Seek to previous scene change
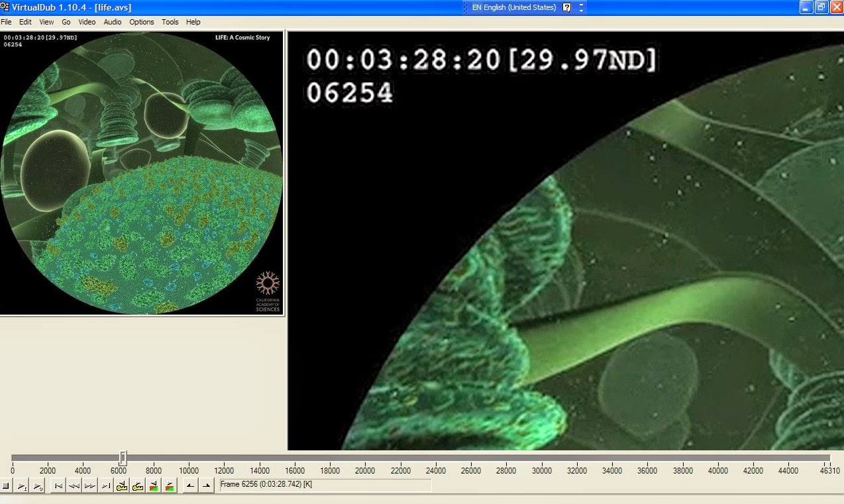844x504 pixels. (x=154, y=485)
